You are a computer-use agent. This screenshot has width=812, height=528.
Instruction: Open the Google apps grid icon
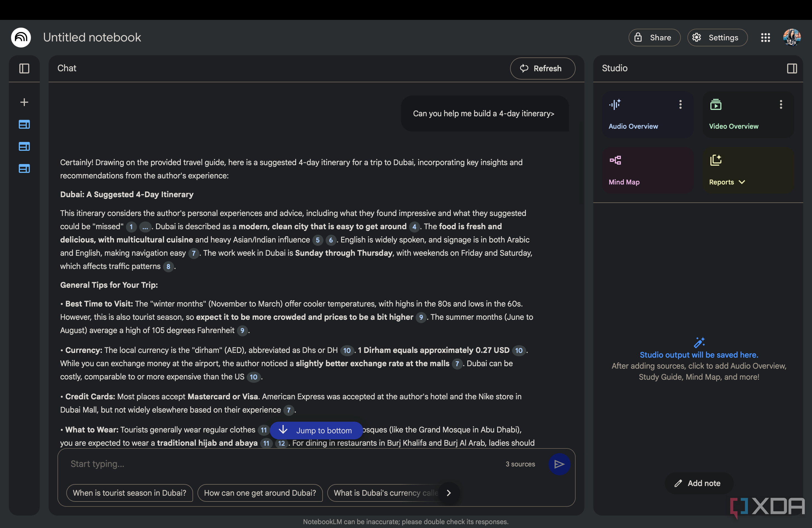pos(765,38)
